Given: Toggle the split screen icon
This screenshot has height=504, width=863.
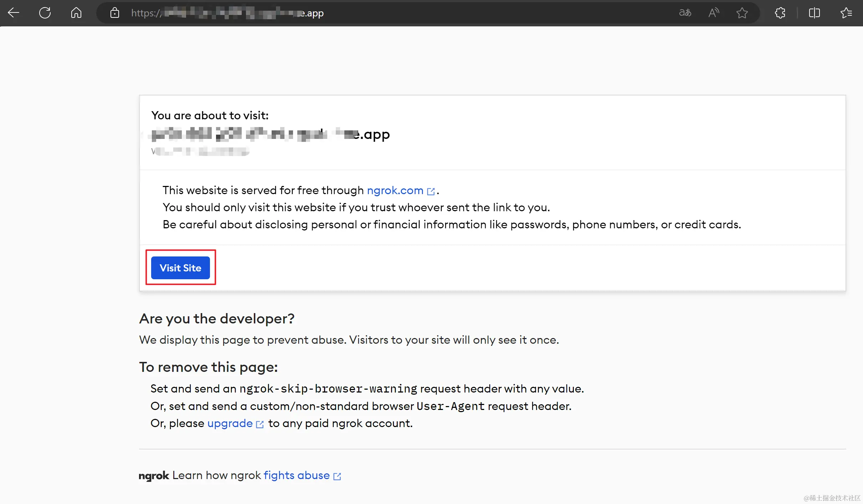Looking at the screenshot, I should coord(814,13).
